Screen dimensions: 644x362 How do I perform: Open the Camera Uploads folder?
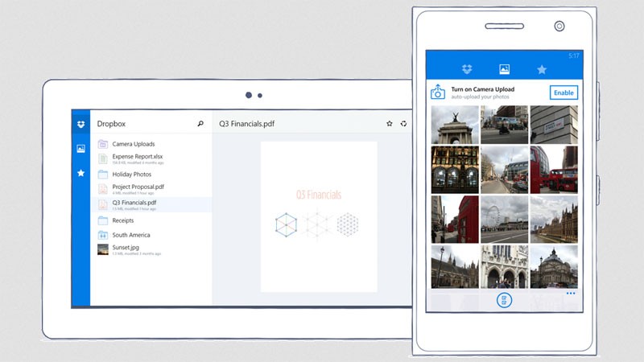click(133, 144)
